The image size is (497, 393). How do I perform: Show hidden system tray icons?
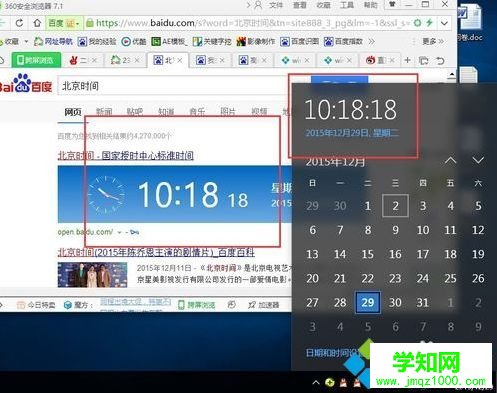315,382
